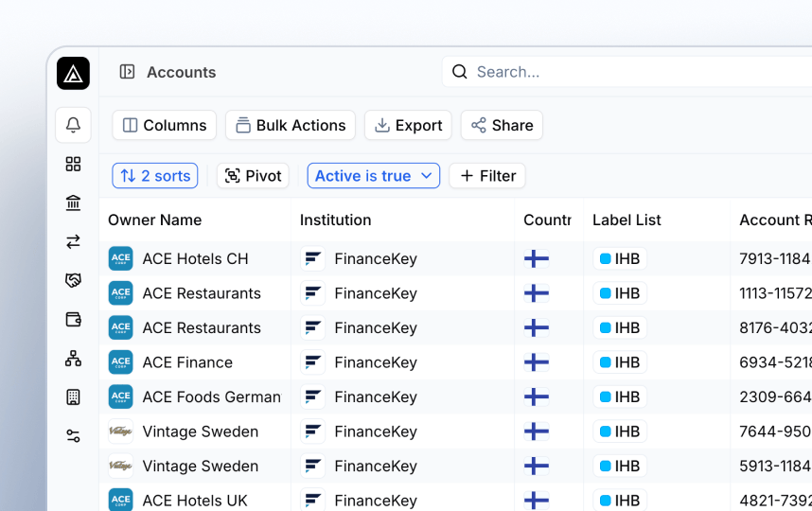
Task: Click the Accounts page title
Action: point(182,72)
